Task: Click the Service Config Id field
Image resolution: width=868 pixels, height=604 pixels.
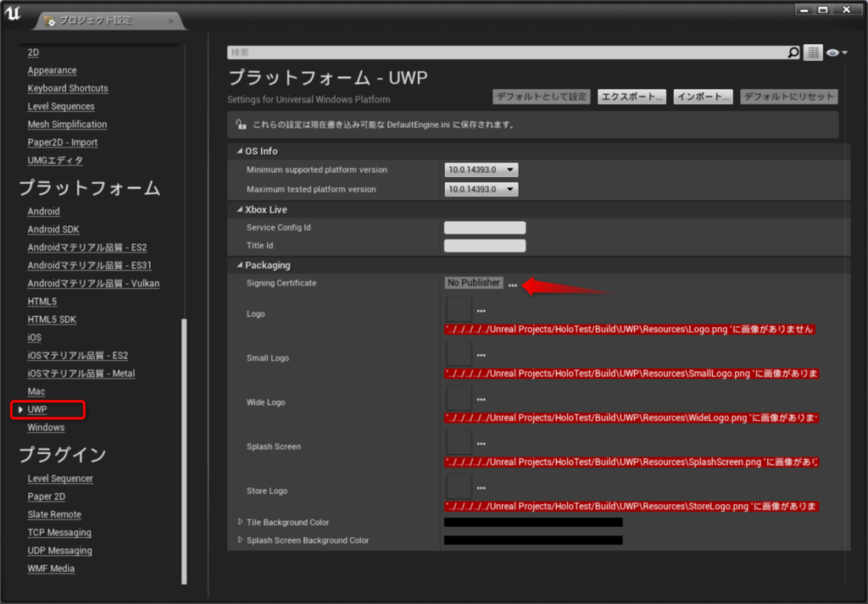Action: click(x=485, y=227)
